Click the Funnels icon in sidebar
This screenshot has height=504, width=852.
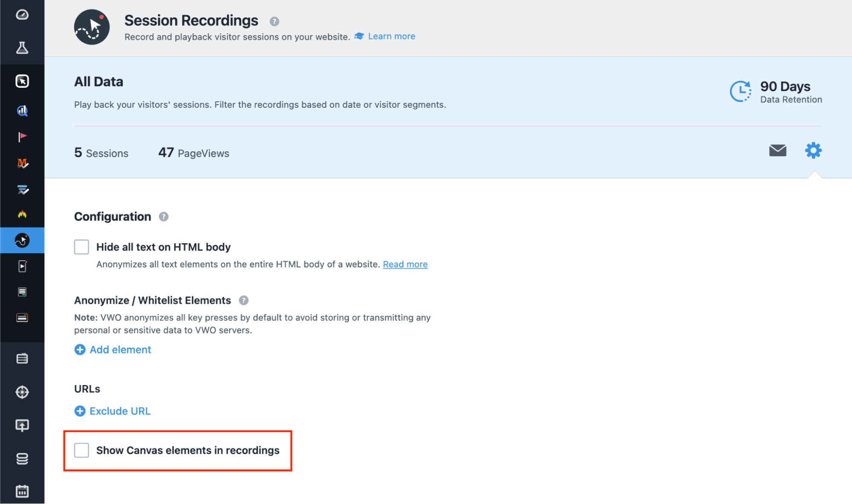coord(22,191)
